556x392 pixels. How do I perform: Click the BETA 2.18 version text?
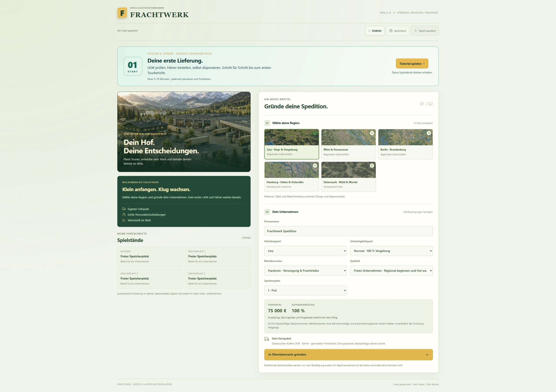(385, 13)
